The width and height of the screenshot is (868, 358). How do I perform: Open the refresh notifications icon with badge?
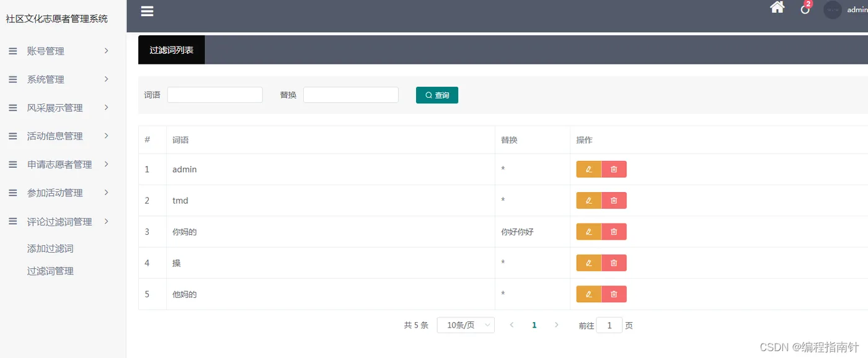point(805,8)
